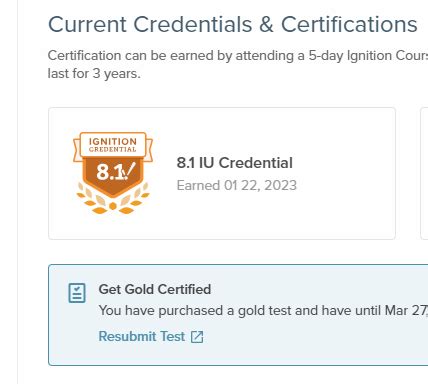Click the checklist icon in Gold Certified banner

[77, 293]
